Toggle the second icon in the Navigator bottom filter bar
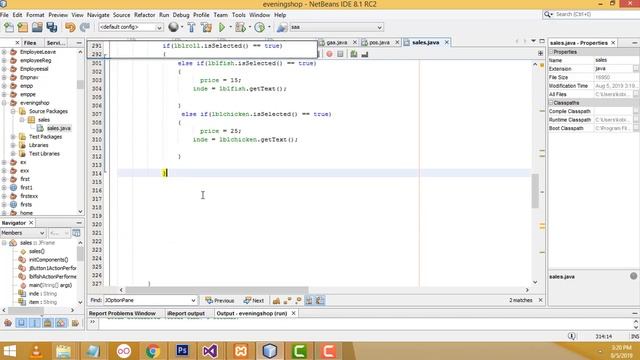 [x=21, y=323]
